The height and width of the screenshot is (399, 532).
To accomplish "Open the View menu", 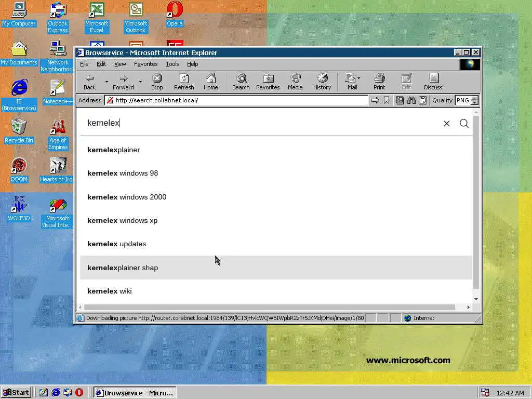I will click(120, 64).
